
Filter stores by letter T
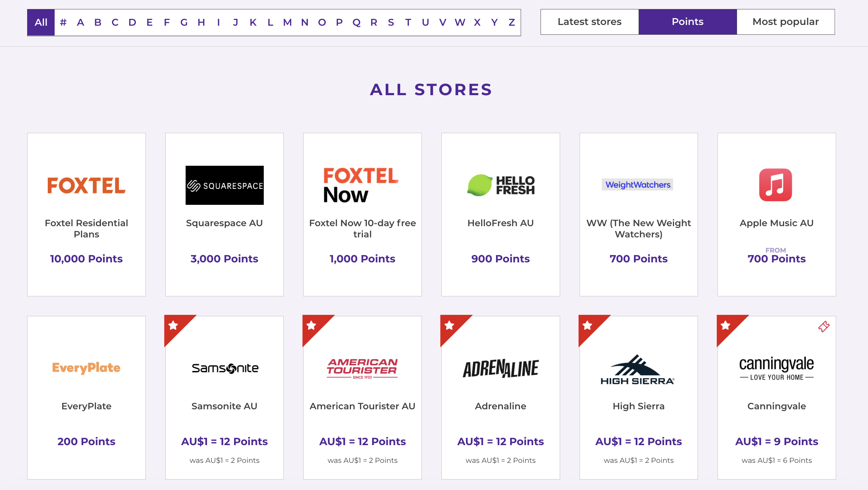coord(408,22)
